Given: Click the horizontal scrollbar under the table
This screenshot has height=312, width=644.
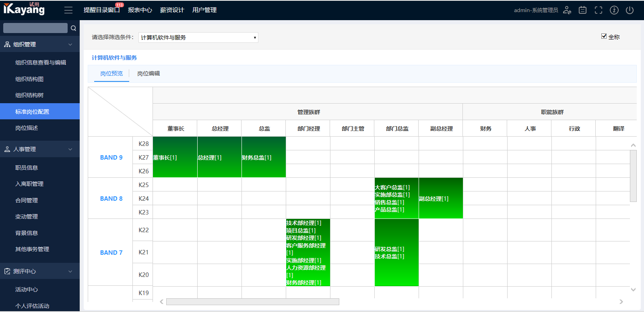Looking at the screenshot, I should coord(252,302).
